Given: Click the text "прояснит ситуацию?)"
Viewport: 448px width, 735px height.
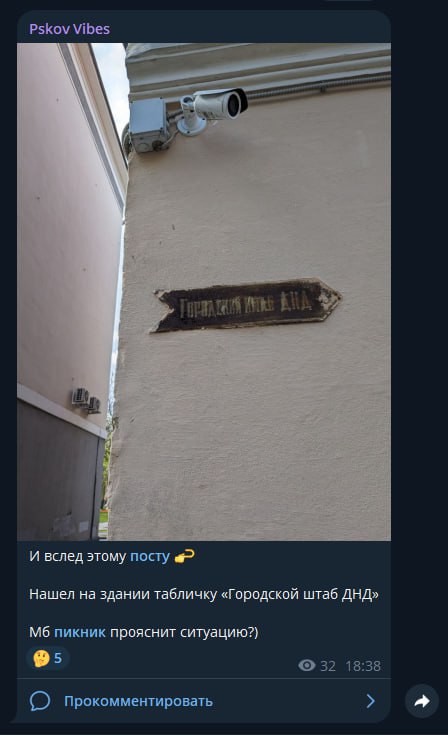Looking at the screenshot, I should [184, 632].
